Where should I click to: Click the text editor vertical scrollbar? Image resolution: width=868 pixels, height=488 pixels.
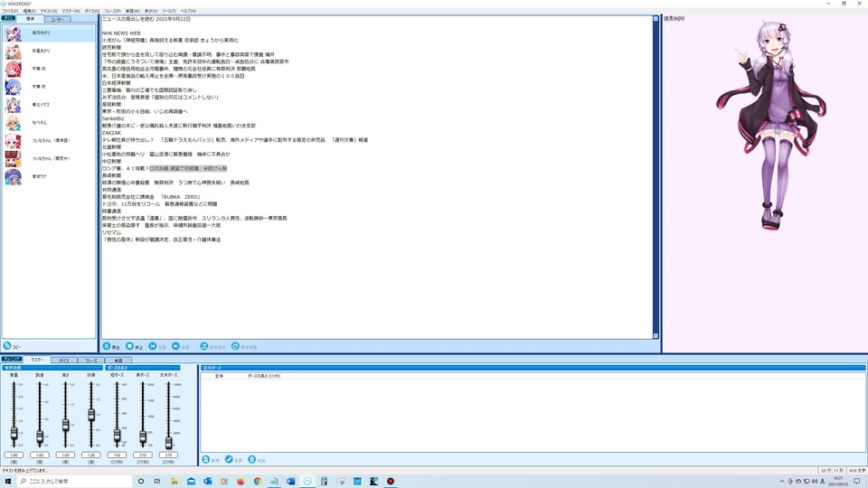coord(656,177)
